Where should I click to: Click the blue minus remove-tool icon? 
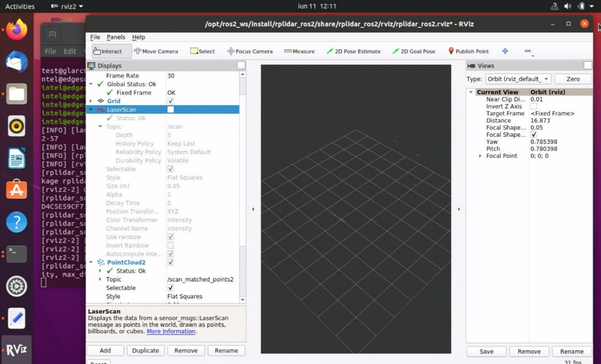tap(528, 51)
